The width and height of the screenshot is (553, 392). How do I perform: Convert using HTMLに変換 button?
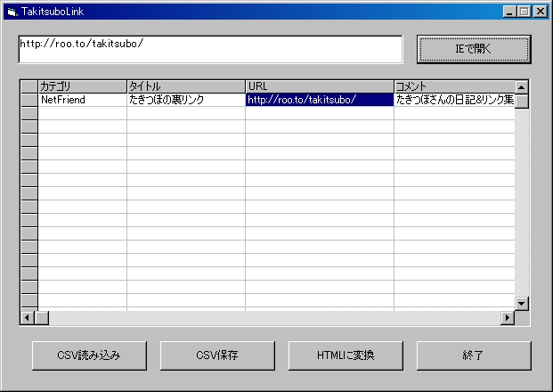346,355
